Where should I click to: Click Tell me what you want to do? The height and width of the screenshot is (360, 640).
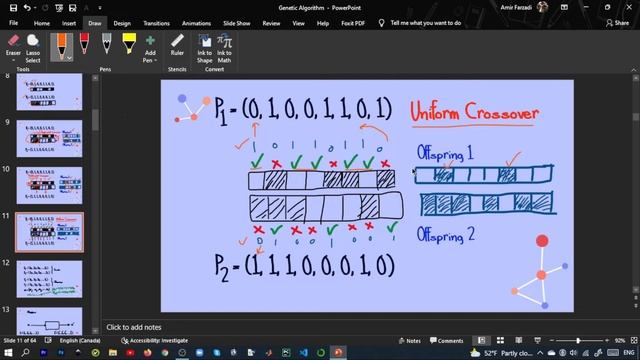coord(425,23)
